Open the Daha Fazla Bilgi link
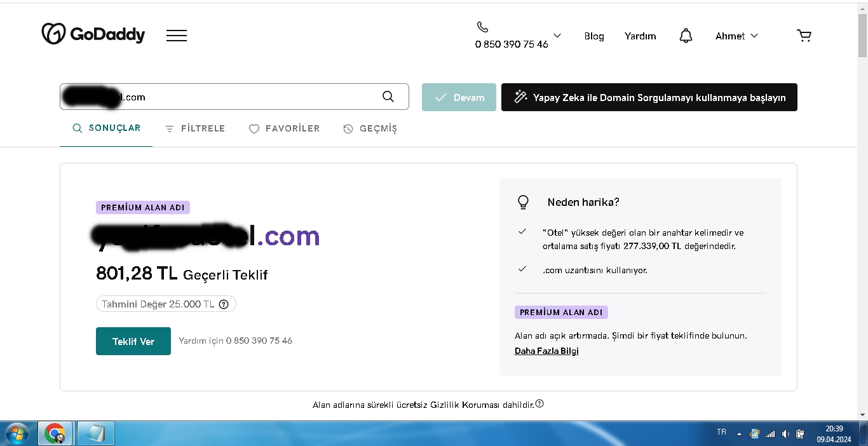This screenshot has width=868, height=446. (546, 351)
